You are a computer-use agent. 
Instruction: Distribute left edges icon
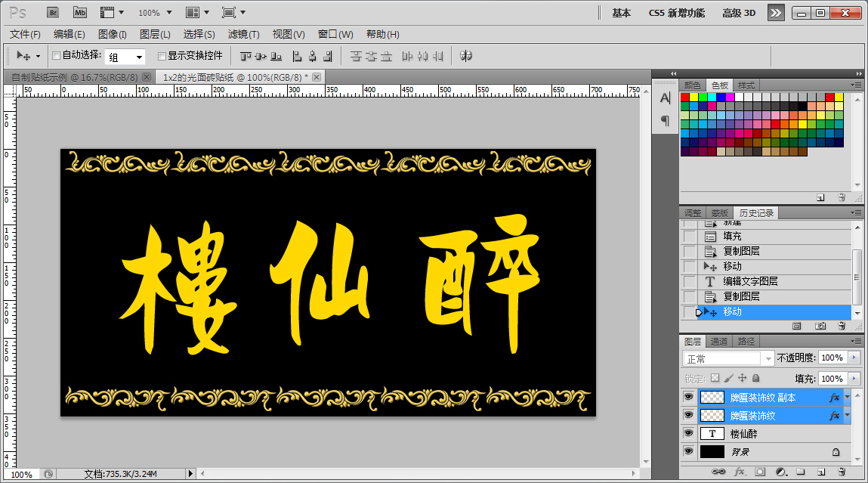click(x=407, y=56)
